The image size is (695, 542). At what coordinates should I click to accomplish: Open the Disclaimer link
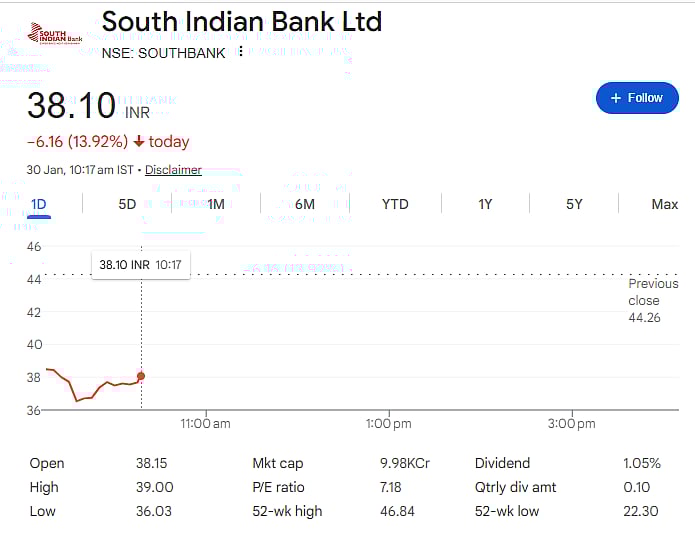coord(173,170)
